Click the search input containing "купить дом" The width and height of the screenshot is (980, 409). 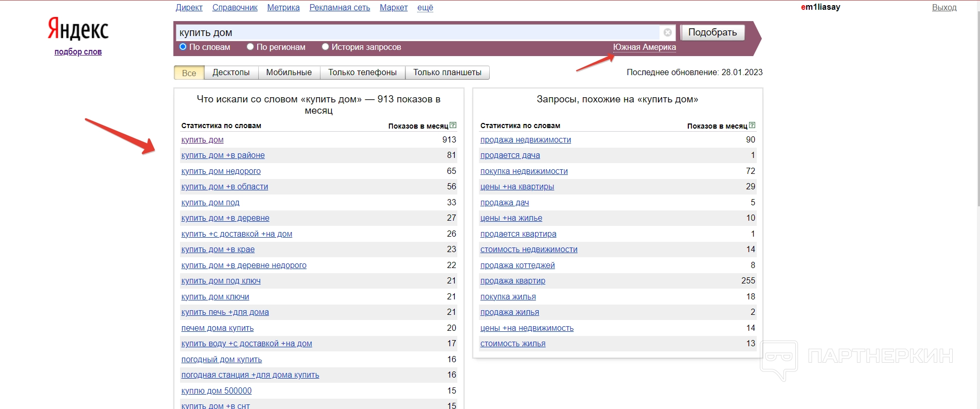[x=417, y=32]
